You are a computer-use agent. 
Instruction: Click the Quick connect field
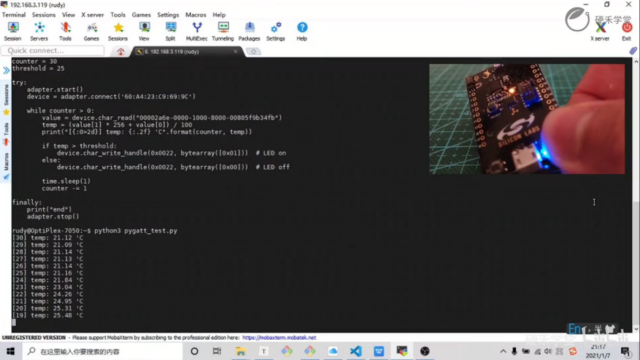pos(53,51)
